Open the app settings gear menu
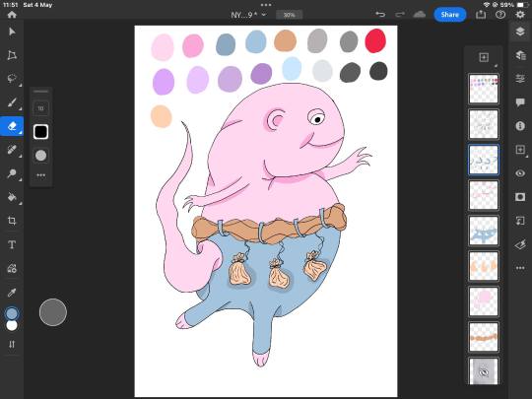Viewport: 532px width, 399px height. 520,14
